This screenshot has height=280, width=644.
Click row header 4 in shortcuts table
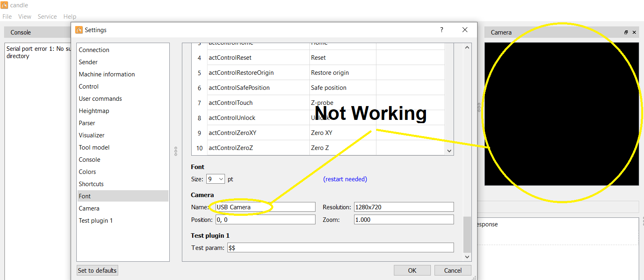click(x=199, y=58)
